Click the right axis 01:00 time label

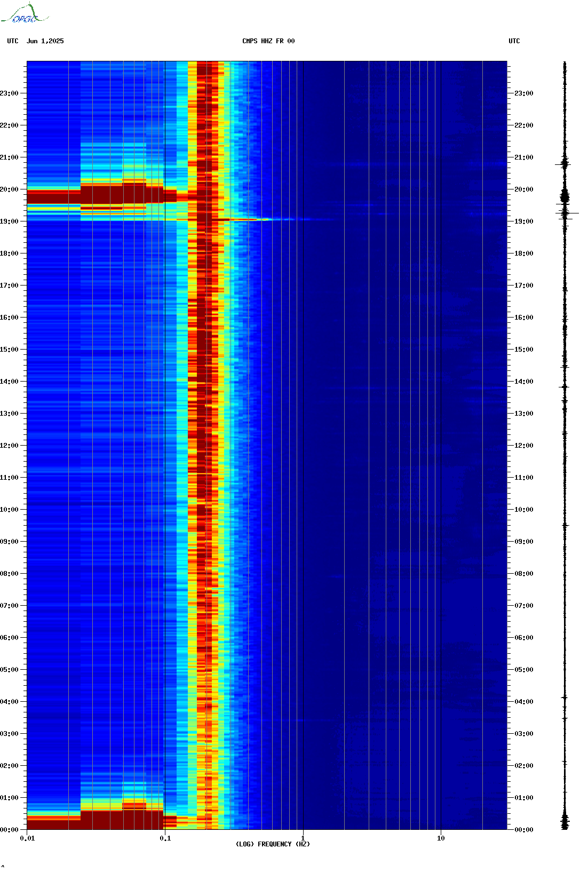[524, 798]
